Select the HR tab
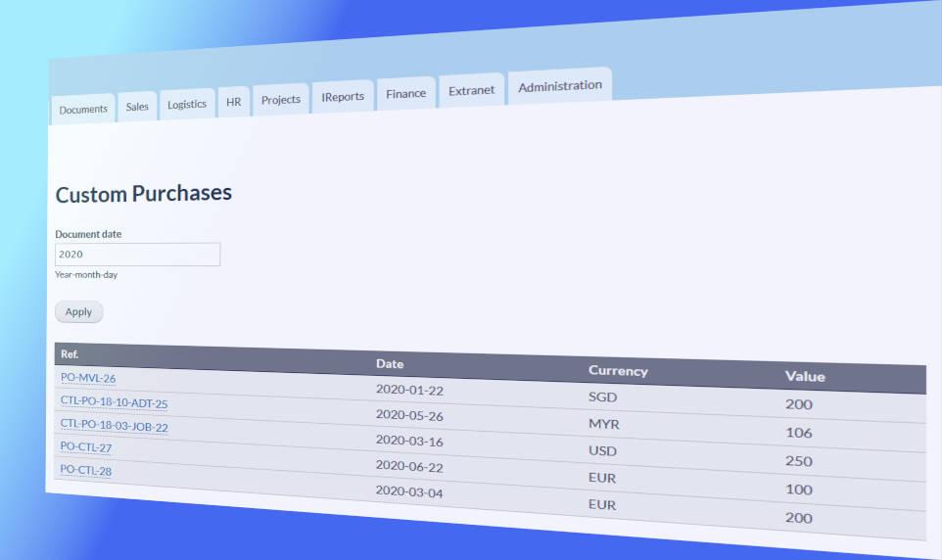The width and height of the screenshot is (942, 560). pyautogui.click(x=234, y=102)
